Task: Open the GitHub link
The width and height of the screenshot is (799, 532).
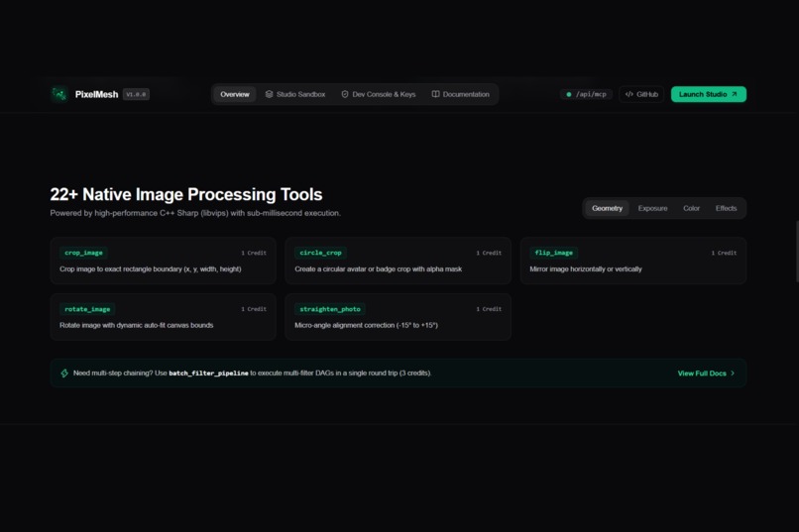Action: point(641,94)
